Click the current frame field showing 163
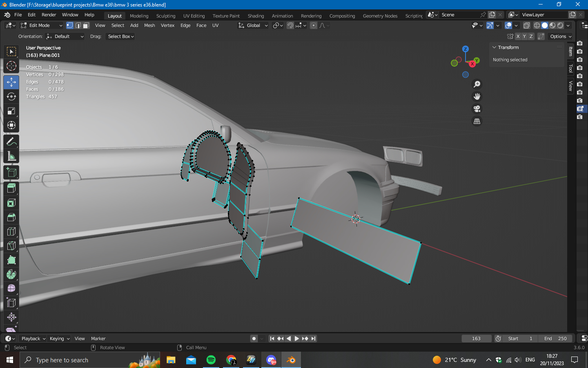The height and width of the screenshot is (368, 588). pyautogui.click(x=476, y=339)
